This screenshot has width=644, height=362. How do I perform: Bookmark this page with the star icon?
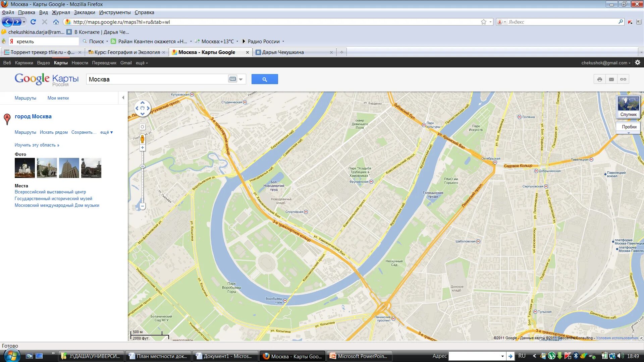pyautogui.click(x=483, y=22)
